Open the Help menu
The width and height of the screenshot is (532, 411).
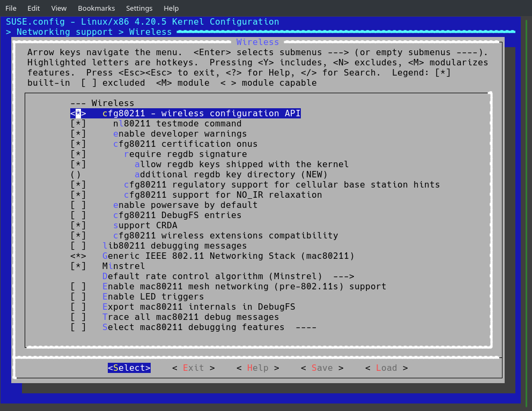(171, 8)
